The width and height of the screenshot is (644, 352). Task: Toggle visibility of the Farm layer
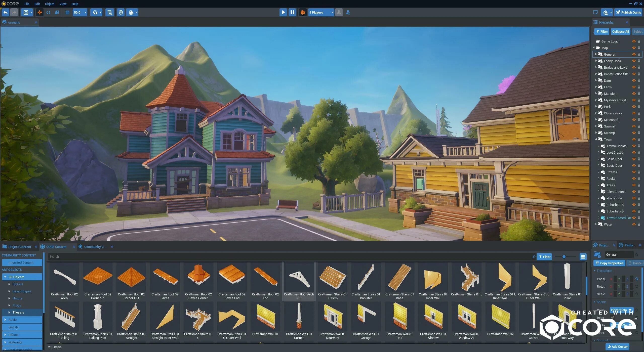coord(634,87)
